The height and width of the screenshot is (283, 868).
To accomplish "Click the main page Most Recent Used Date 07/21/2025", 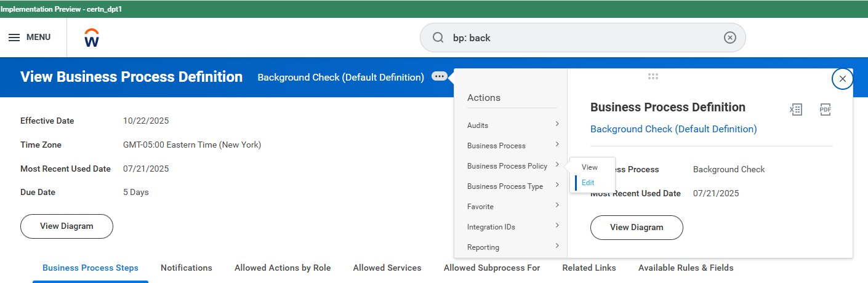I will click(146, 169).
